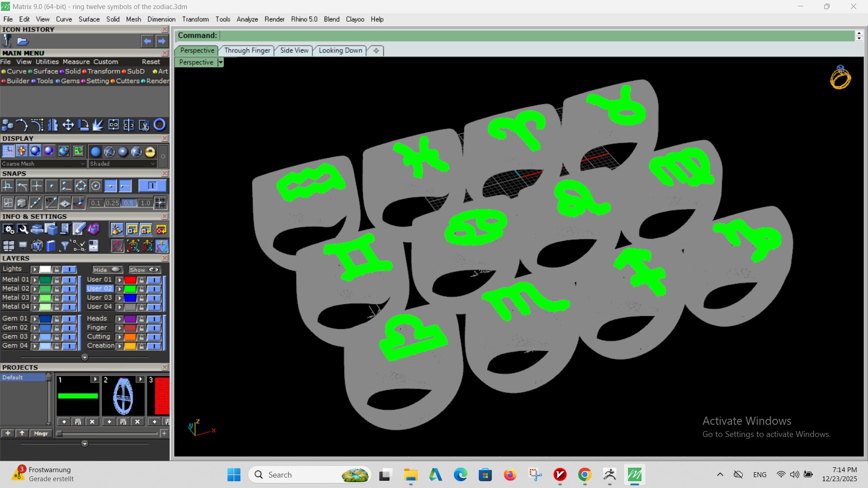Viewport: 868px width, 488px height.
Task: Open the Shaded display mode dropdown
Action: (123, 164)
